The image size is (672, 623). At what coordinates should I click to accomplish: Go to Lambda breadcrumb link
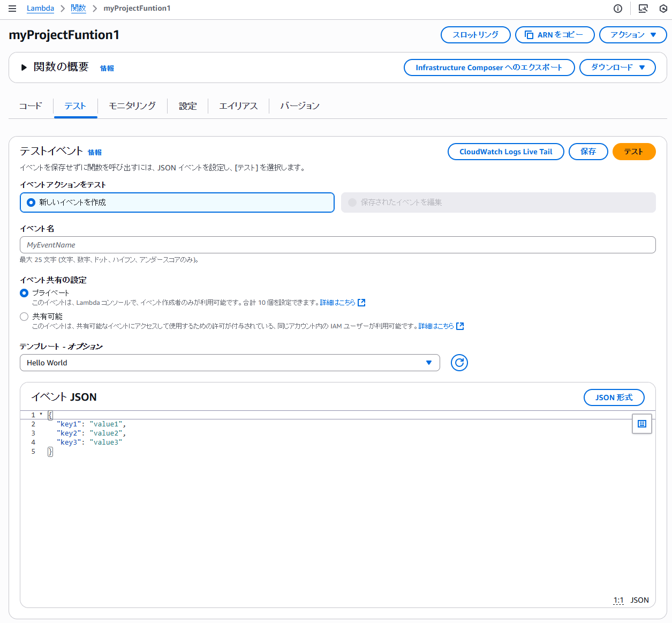pos(40,9)
